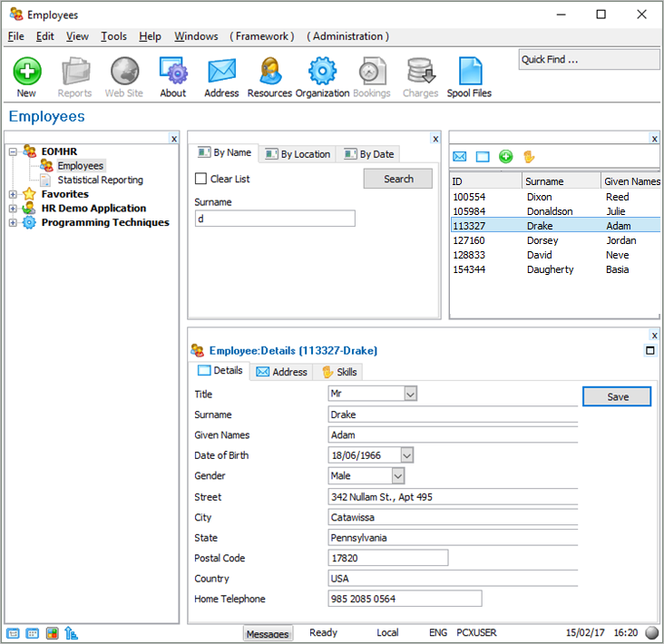
Task: Open the Tools menu
Action: click(x=113, y=36)
